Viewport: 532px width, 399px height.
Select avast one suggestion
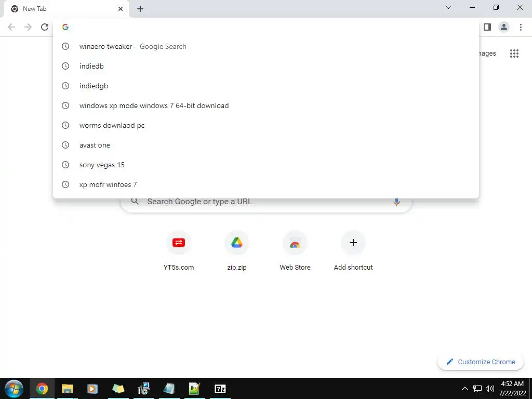(266, 145)
